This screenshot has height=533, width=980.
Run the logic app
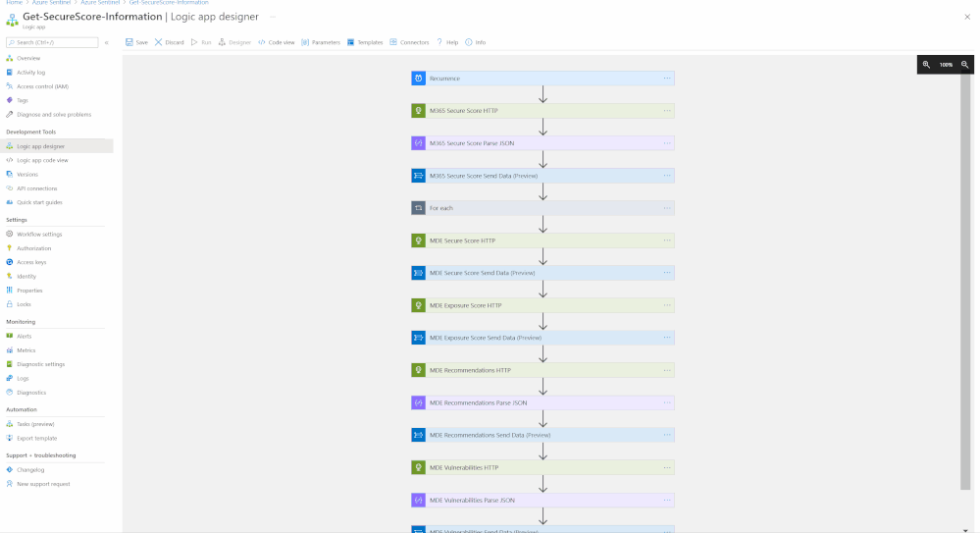point(201,42)
